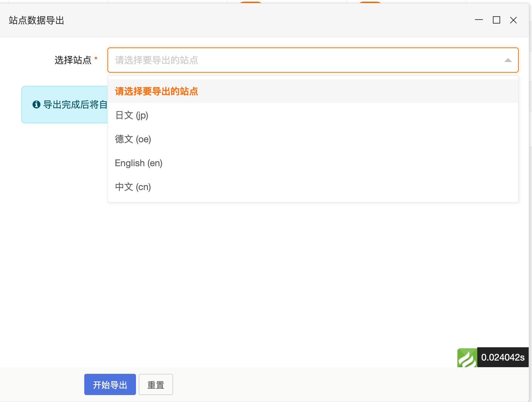The height and width of the screenshot is (402, 532).
Task: Click the 0.024042s timing indicator
Action: click(x=503, y=358)
